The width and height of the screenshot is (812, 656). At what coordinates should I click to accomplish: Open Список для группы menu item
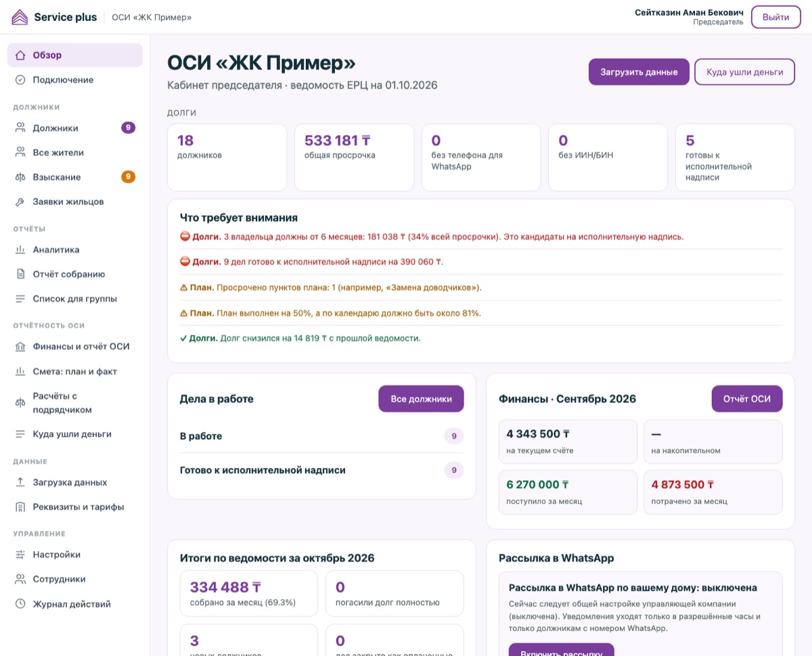click(x=75, y=298)
